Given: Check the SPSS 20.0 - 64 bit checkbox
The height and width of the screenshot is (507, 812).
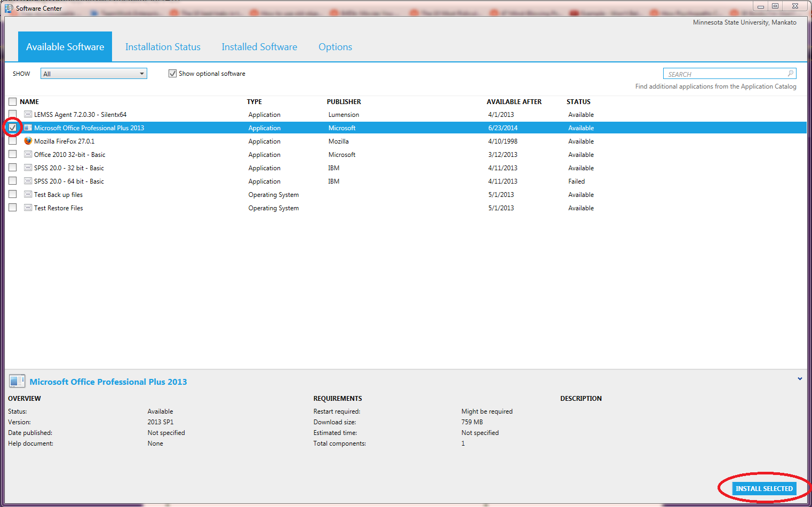Looking at the screenshot, I should coord(13,181).
